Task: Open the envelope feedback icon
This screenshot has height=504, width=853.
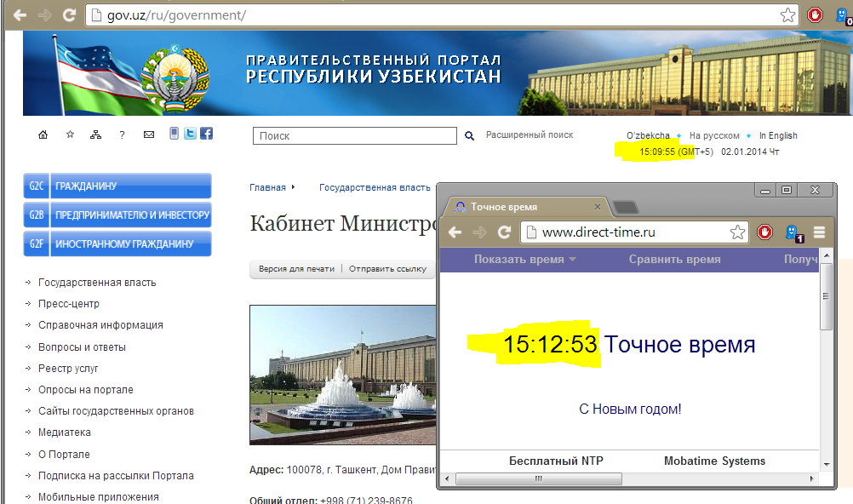Action: point(149,135)
